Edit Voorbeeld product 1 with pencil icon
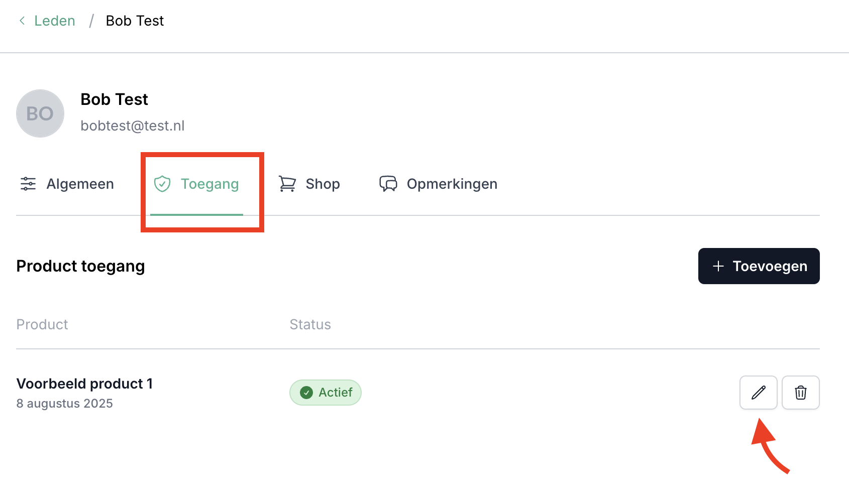849x504 pixels. [758, 393]
